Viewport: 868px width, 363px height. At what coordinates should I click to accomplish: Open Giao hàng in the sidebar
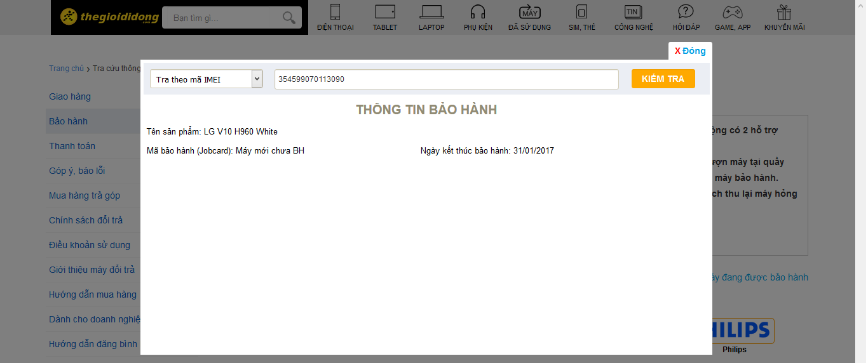click(70, 96)
